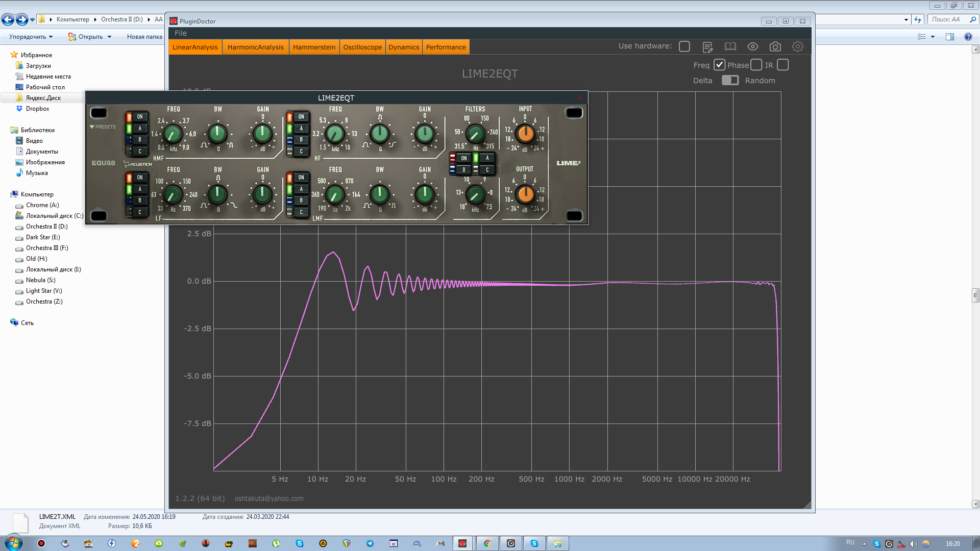
Task: Go forward in Explorer navigation
Action: point(22,19)
